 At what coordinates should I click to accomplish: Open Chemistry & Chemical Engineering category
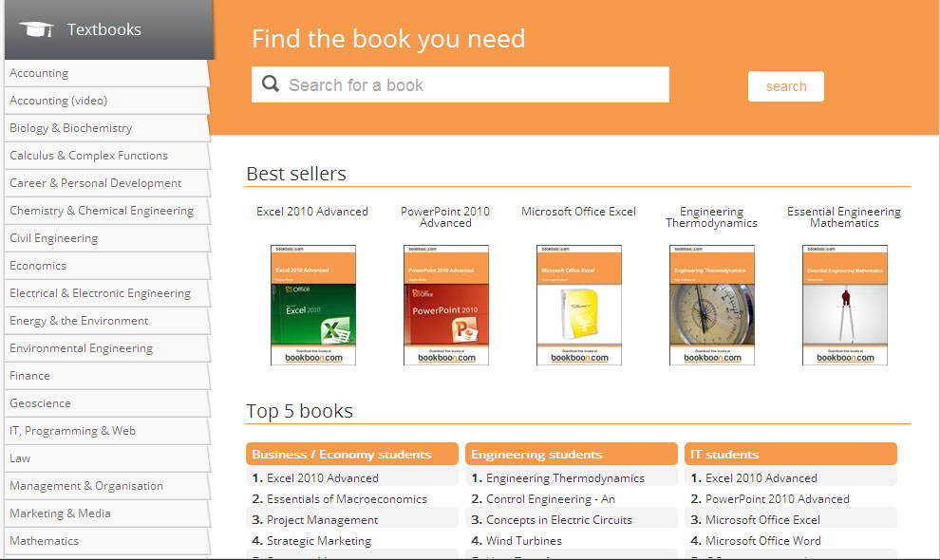(x=106, y=211)
